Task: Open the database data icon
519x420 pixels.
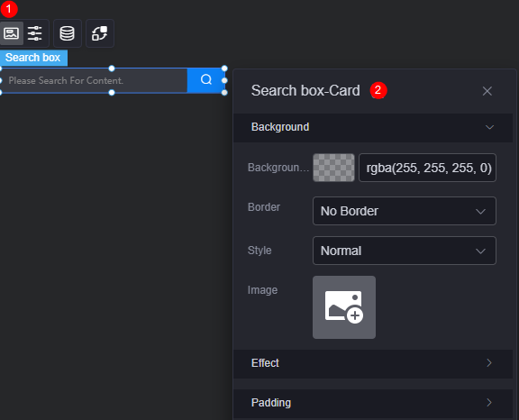Action: 68,33
